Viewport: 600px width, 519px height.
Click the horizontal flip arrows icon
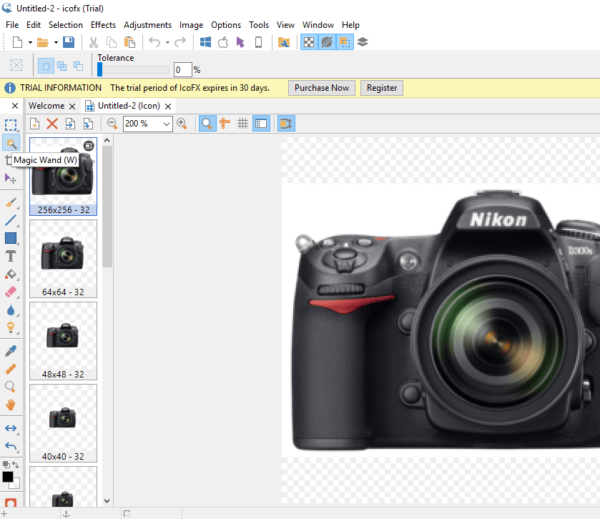click(11, 428)
